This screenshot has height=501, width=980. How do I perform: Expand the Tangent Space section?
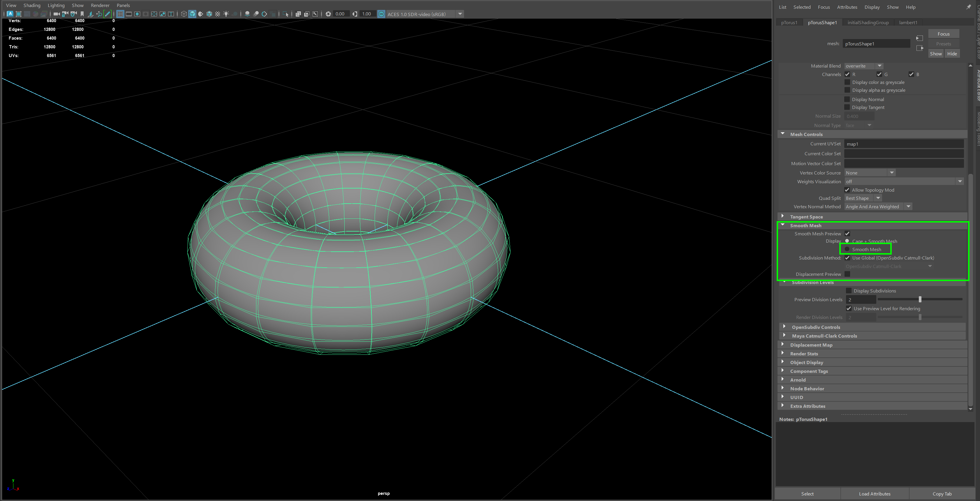click(783, 216)
